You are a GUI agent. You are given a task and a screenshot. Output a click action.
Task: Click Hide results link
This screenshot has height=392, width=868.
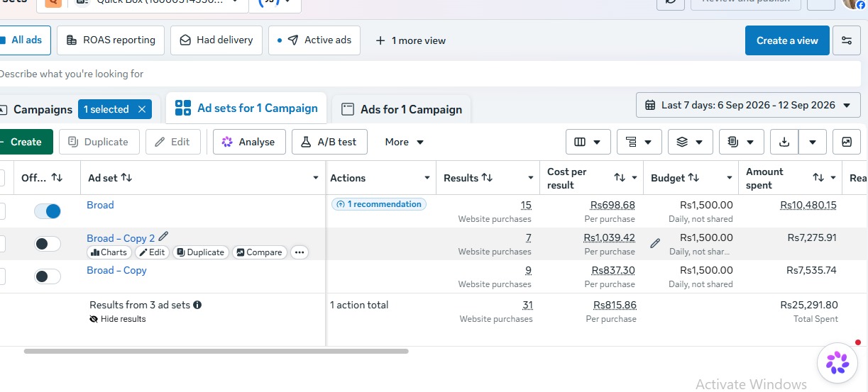tap(117, 319)
